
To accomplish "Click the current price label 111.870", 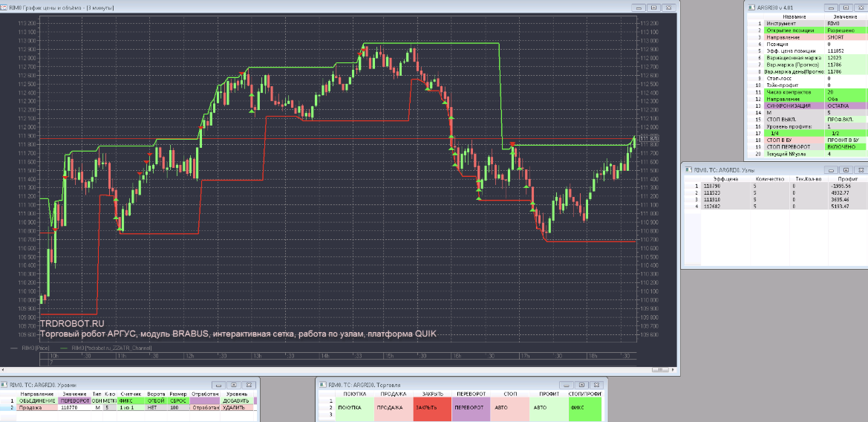I will (x=648, y=138).
